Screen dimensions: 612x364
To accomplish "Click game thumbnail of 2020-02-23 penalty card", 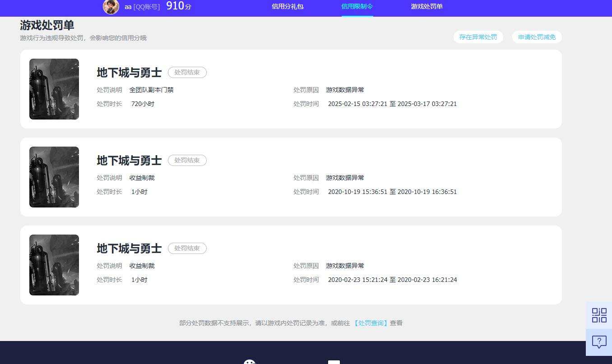I will [54, 265].
